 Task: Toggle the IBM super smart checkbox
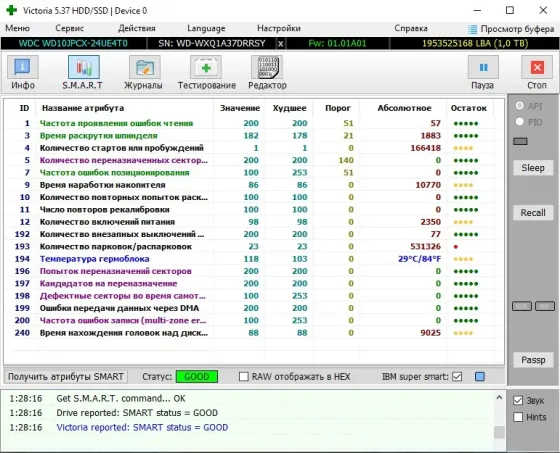click(x=457, y=377)
